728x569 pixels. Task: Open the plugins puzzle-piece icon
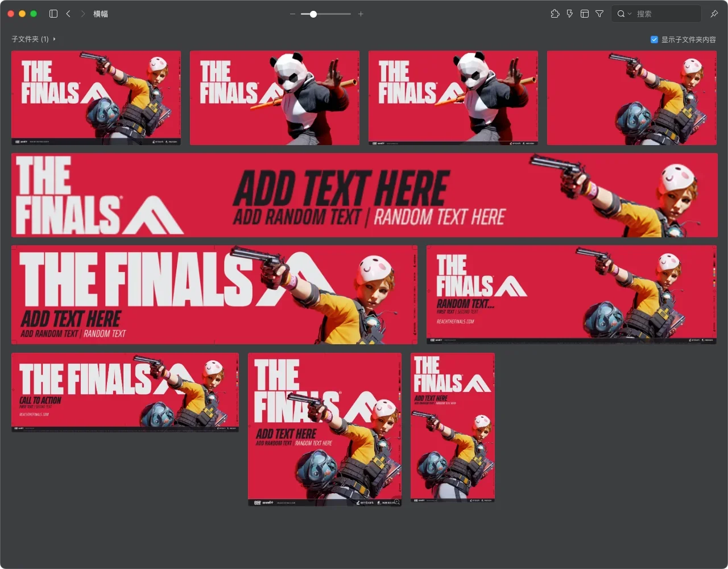click(555, 14)
